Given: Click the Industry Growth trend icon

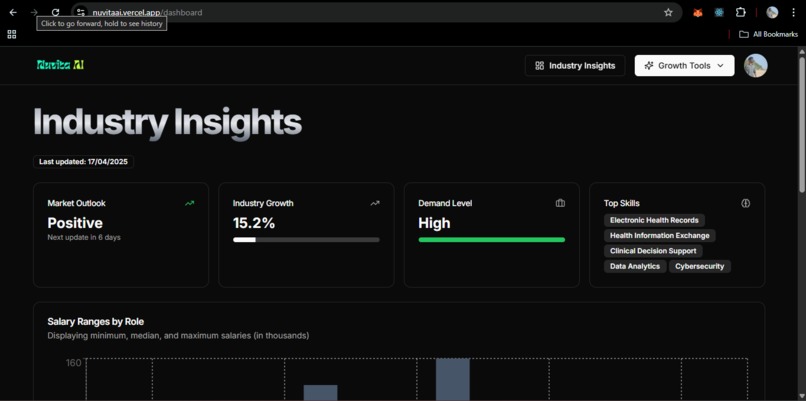Looking at the screenshot, I should [375, 204].
